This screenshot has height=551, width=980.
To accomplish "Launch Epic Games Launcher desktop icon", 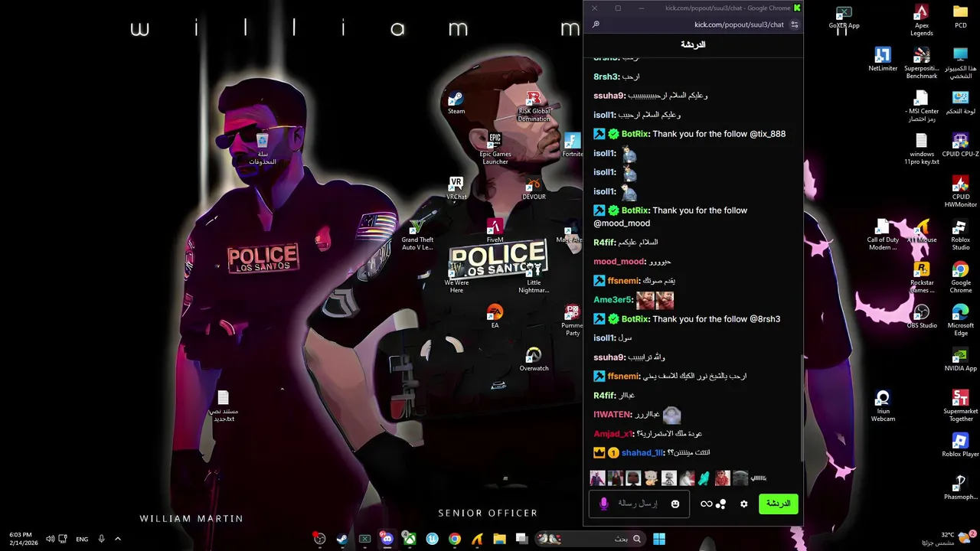I will [495, 148].
